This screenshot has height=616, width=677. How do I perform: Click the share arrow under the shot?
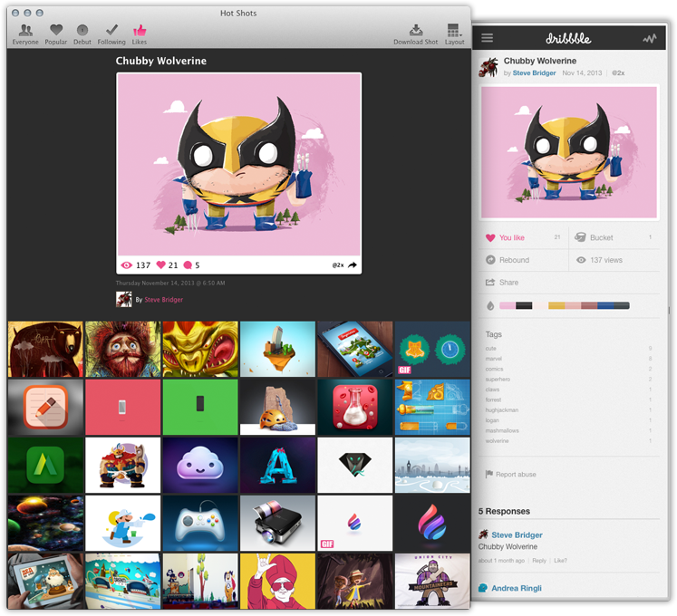(353, 265)
